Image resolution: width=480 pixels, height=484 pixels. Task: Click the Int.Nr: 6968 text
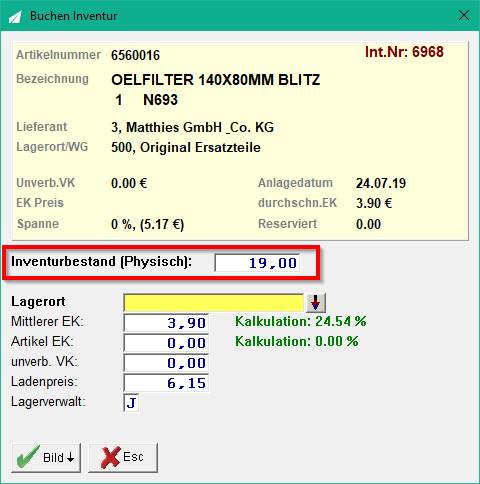(x=404, y=52)
